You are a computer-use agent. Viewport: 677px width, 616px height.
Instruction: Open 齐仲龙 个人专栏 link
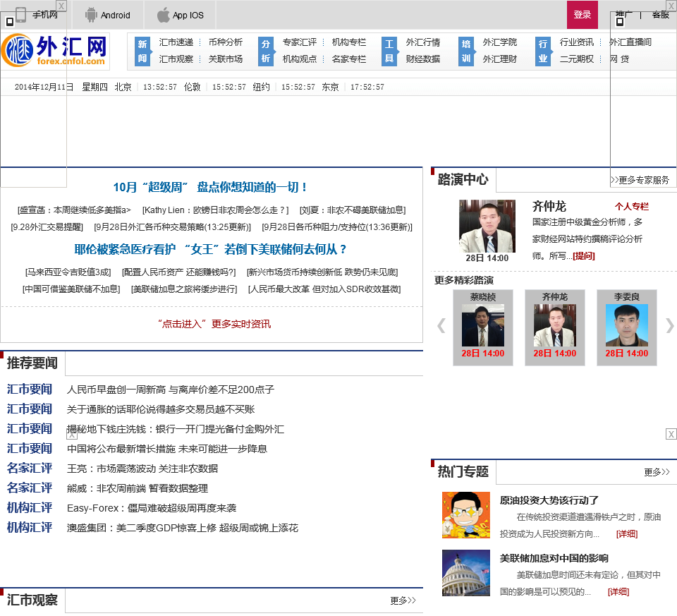(x=632, y=207)
